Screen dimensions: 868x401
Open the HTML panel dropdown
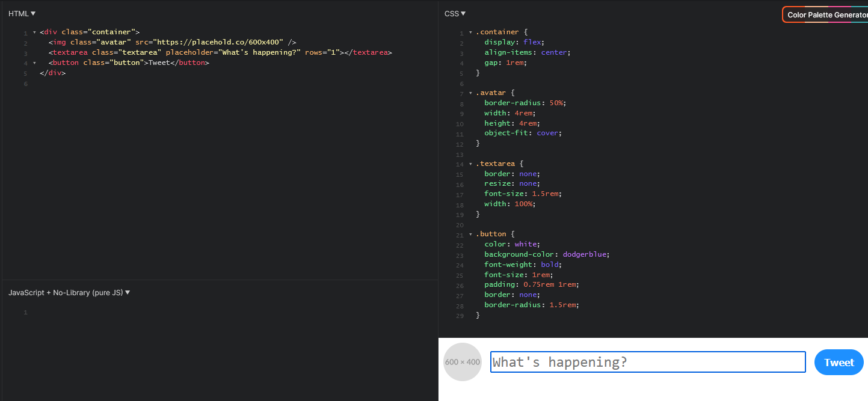click(22, 13)
